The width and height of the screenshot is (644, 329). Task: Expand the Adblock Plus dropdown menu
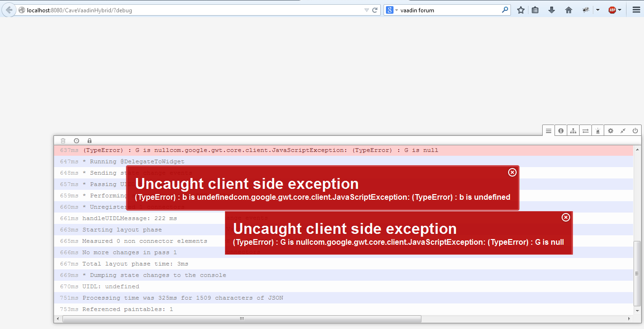tap(619, 10)
